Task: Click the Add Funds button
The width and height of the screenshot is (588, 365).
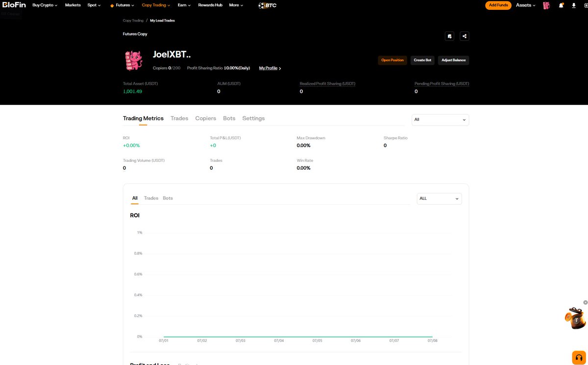Action: 498,5
